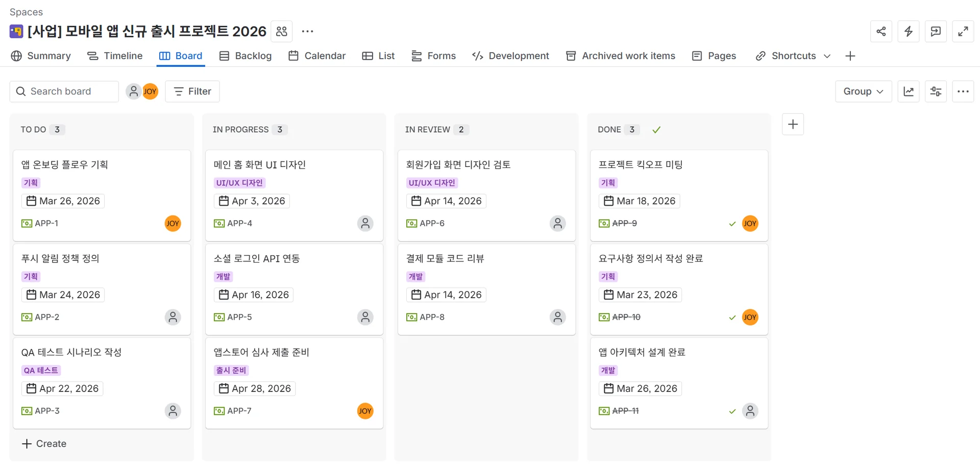Expand the Shortcuts chevron menu
The image size is (980, 476).
point(827,56)
